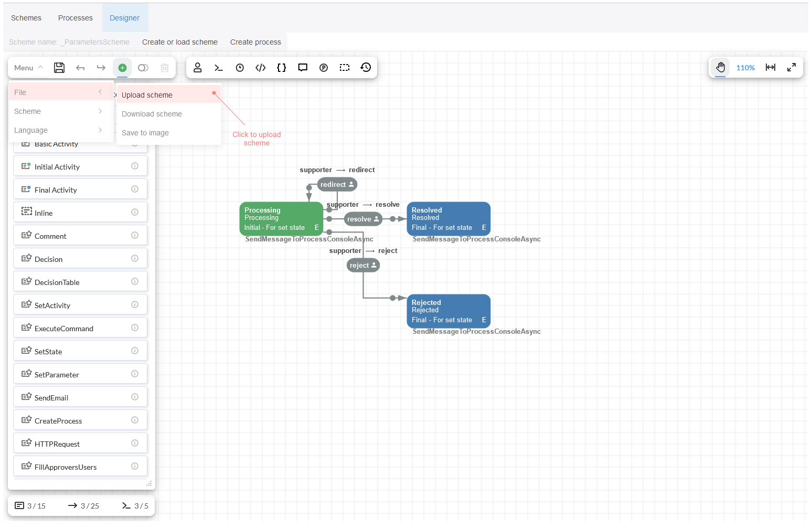Save the scheme with the floppy disk icon

pyautogui.click(x=59, y=68)
